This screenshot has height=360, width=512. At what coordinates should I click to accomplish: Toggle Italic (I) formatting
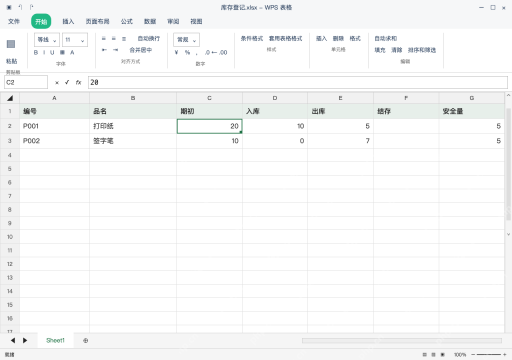44,52
